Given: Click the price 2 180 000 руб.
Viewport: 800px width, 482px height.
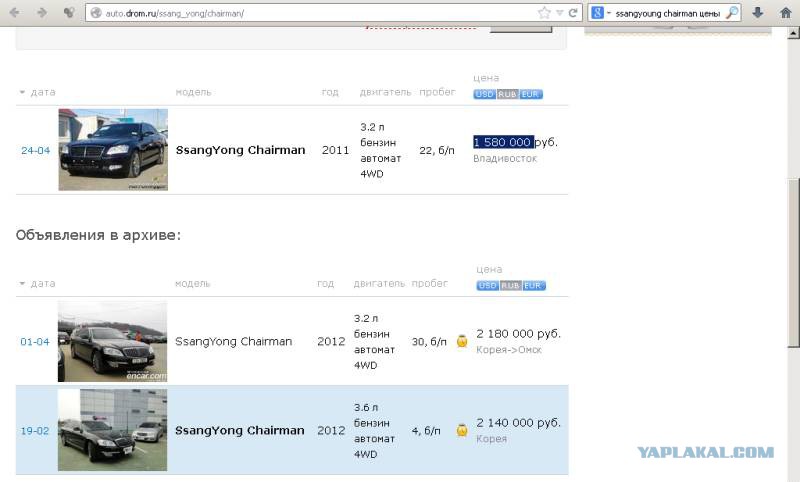Looking at the screenshot, I should coord(518,334).
